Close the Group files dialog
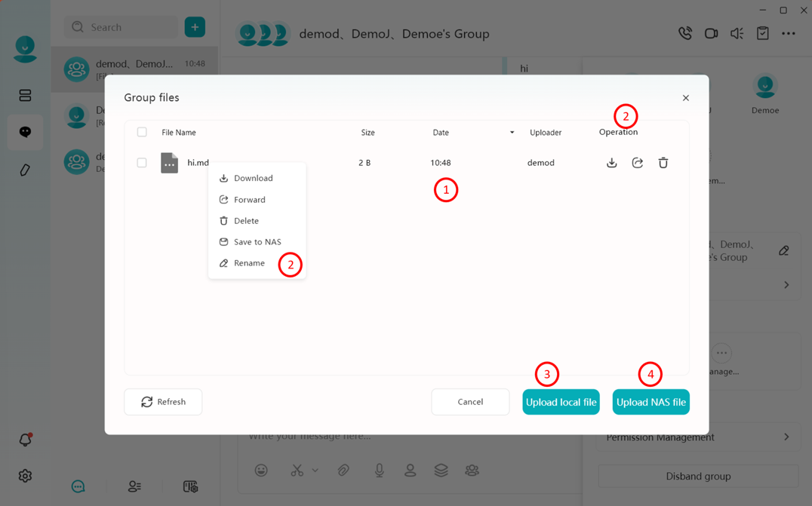The width and height of the screenshot is (812, 506). coord(686,98)
